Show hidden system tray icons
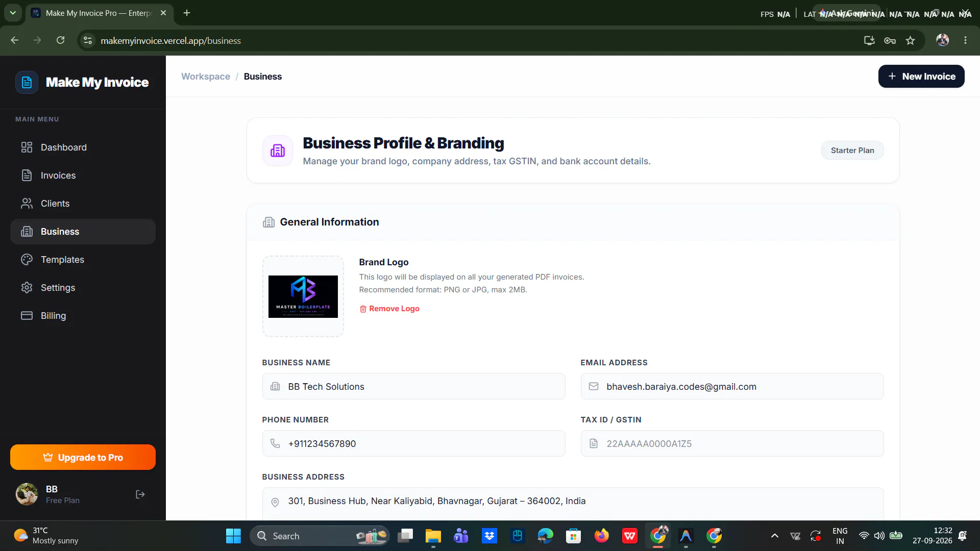Viewport: 980px width, 551px height. coord(774,536)
